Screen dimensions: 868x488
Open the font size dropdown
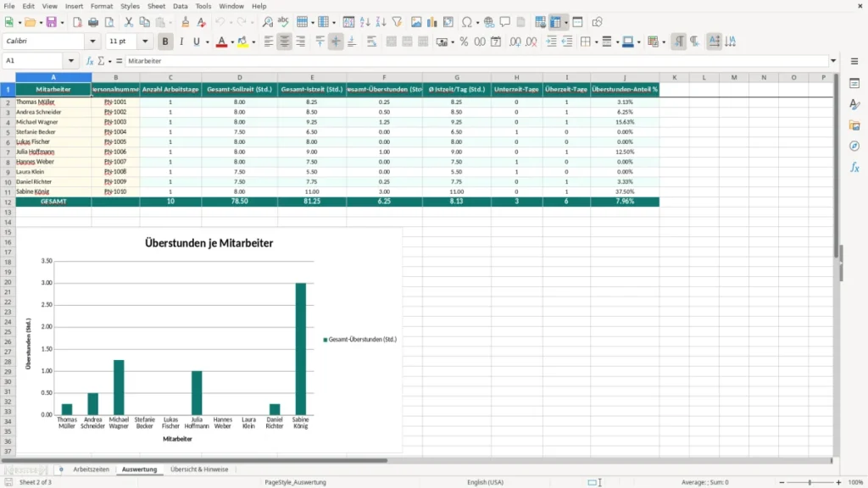145,41
